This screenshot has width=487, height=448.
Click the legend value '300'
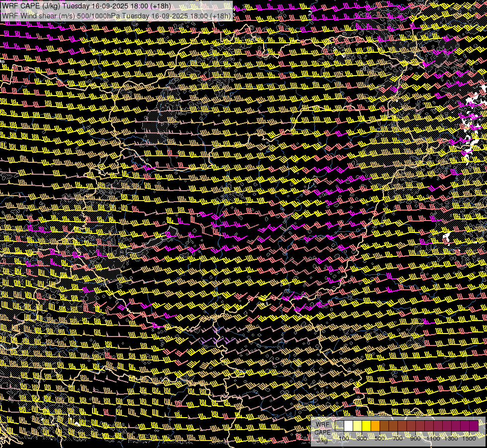pos(362,439)
